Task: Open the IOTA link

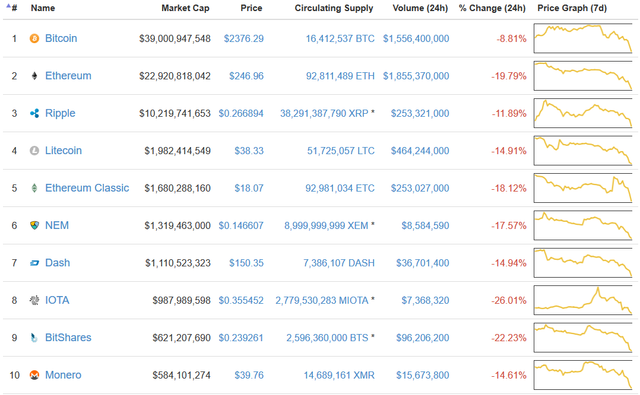Action: point(57,300)
